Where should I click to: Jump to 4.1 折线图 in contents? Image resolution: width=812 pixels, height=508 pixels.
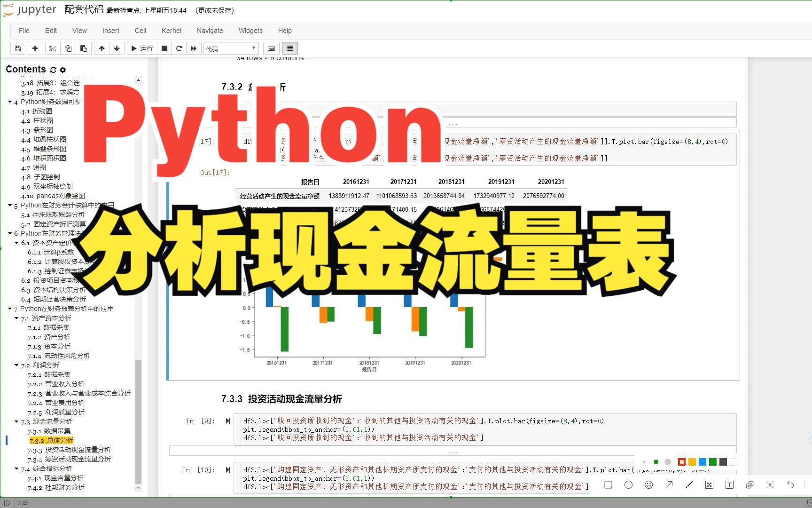[x=37, y=111]
